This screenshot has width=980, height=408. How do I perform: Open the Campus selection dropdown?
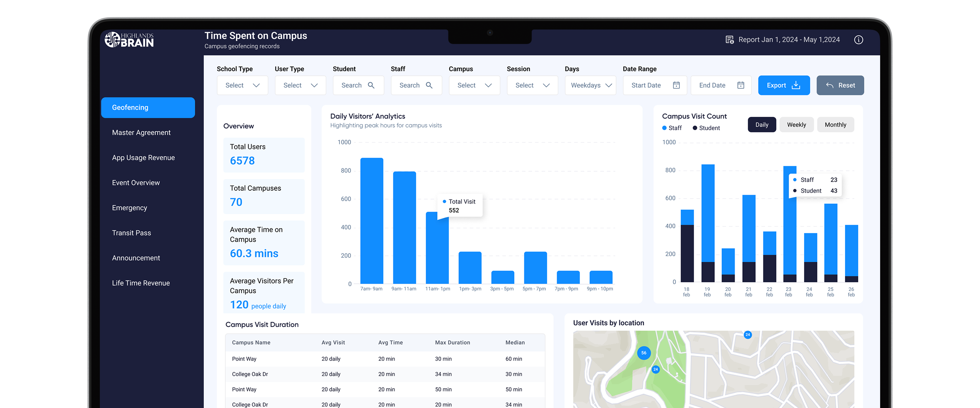[474, 85]
